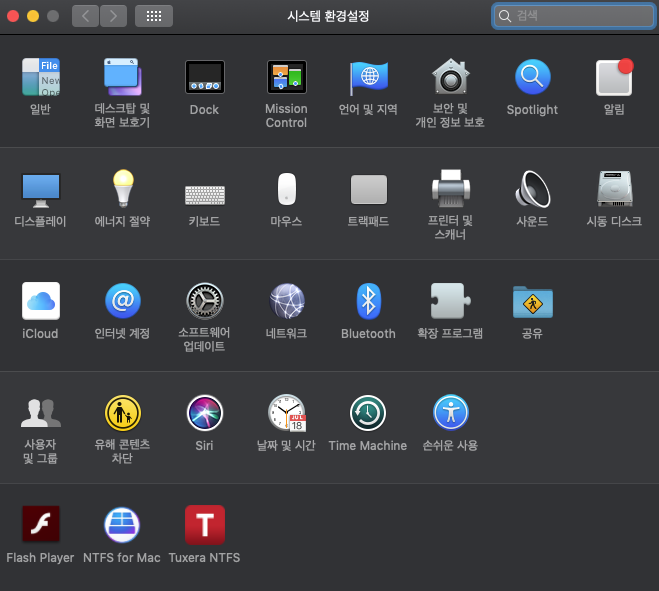This screenshot has height=591, width=659.
Task: Open 유해 콘텐츠 차단 parental controls
Action: coord(123,413)
